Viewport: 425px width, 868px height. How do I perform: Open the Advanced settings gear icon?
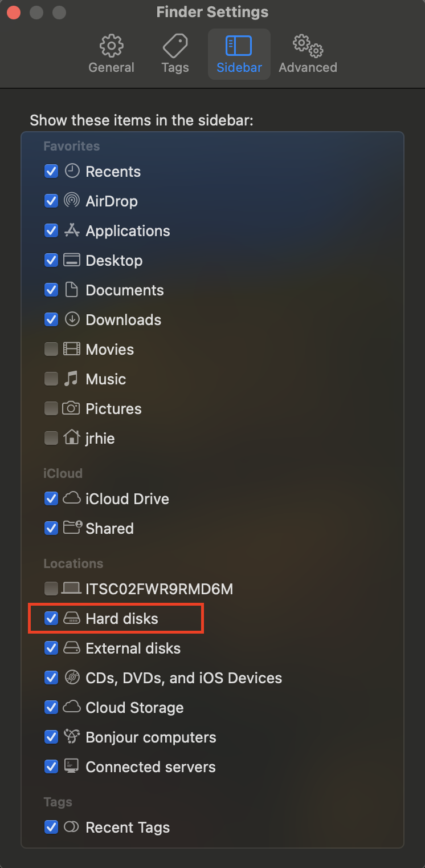(x=307, y=46)
